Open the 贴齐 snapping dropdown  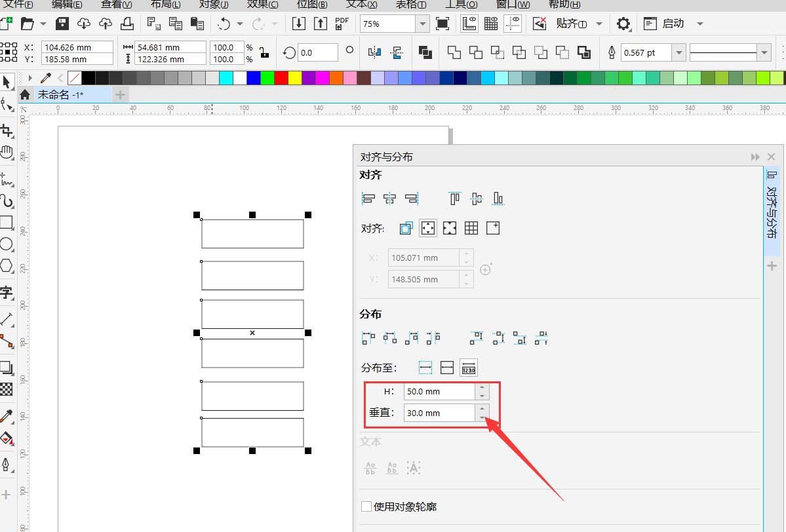point(599,22)
